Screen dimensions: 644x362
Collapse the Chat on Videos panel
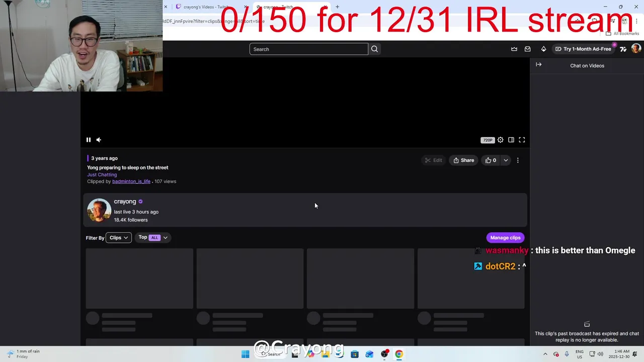pos(538,65)
